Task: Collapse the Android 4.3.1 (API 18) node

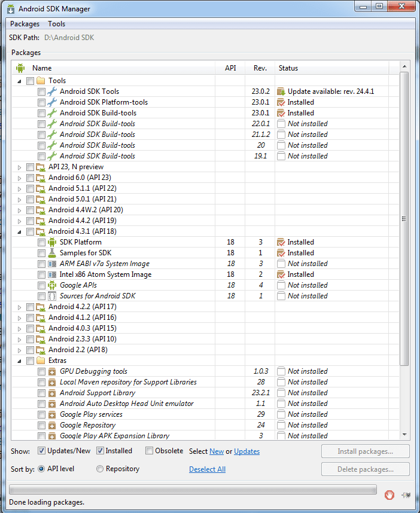Action: [x=19, y=231]
